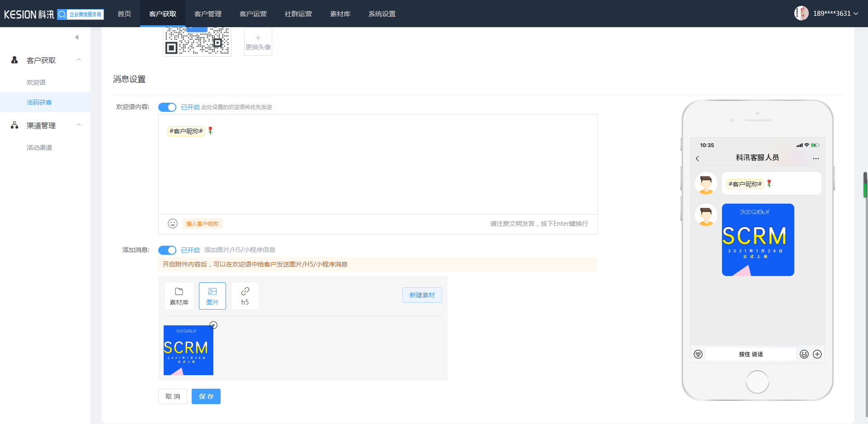868x424 pixels.
Task: Open the emoji picker below welcome text
Action: tap(172, 224)
